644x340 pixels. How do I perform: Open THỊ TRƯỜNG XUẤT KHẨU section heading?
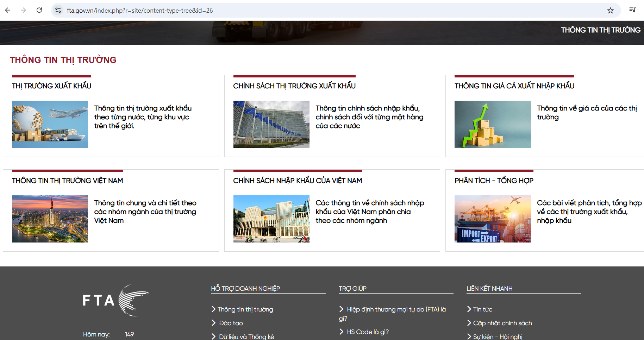point(51,86)
